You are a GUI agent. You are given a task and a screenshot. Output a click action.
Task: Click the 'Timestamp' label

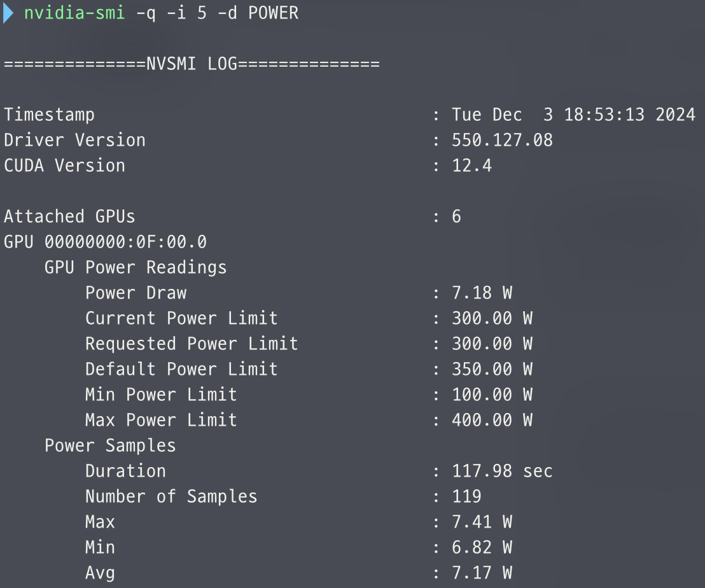click(x=50, y=115)
